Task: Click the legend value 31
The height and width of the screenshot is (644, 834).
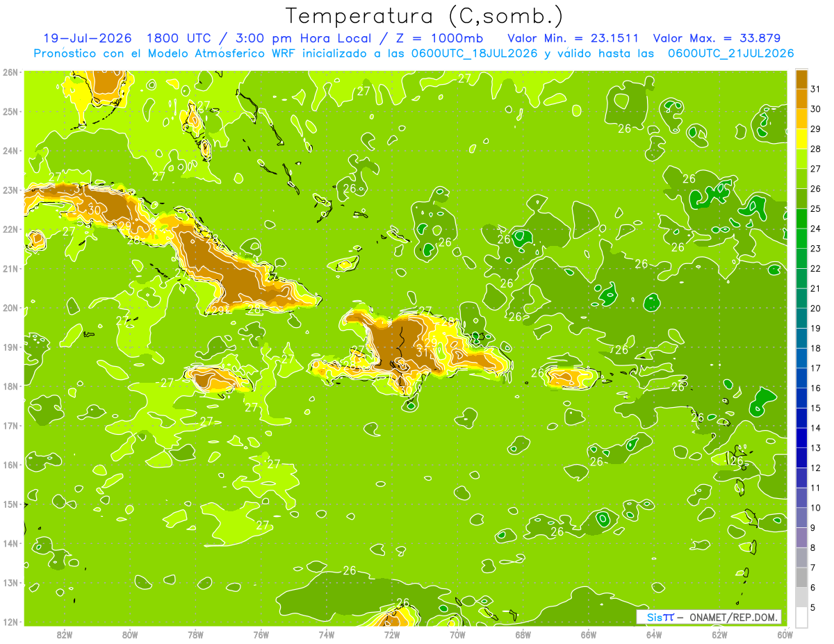Action: [817, 89]
